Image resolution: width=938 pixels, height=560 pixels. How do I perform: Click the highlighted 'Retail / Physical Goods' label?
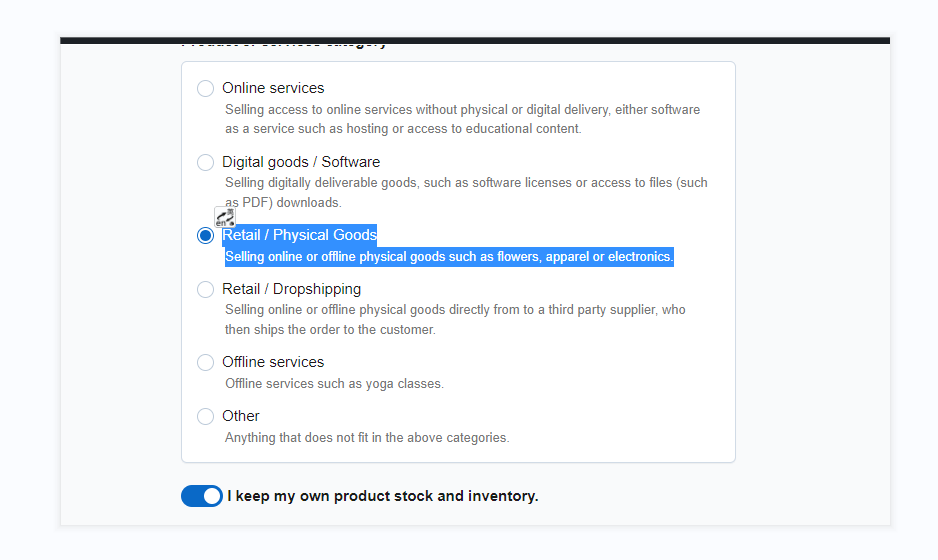click(299, 235)
